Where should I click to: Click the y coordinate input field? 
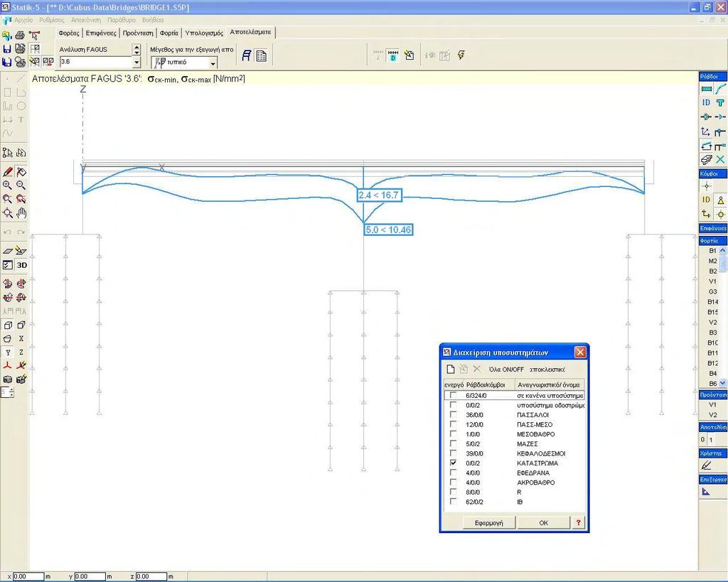[x=90, y=576]
